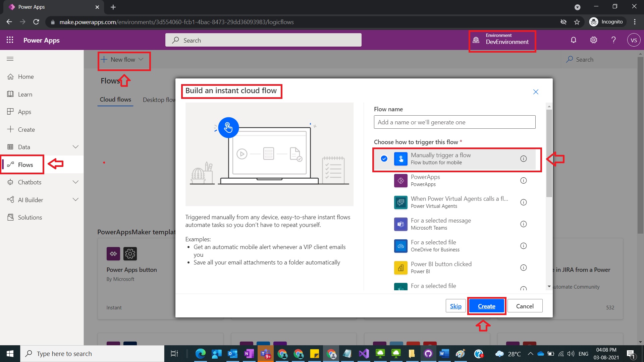Switch to the Cloud flows tab
Screen dimensions: 644x362
(x=115, y=100)
